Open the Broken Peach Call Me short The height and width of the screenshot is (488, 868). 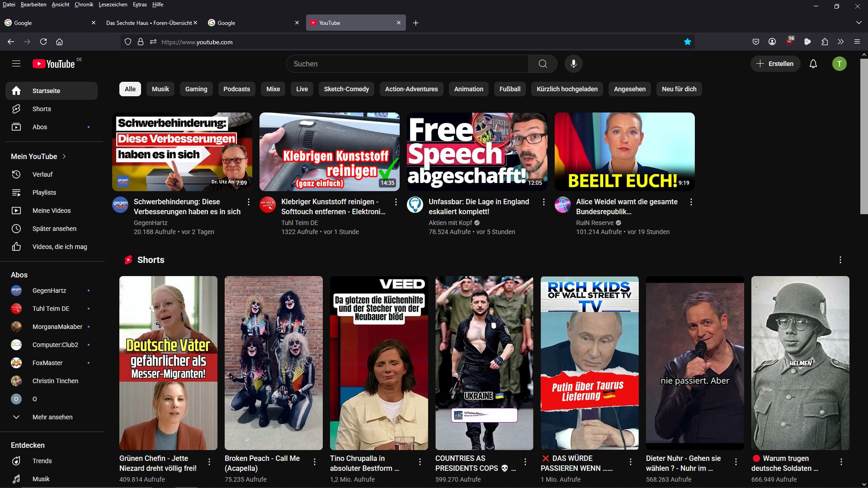[274, 363]
